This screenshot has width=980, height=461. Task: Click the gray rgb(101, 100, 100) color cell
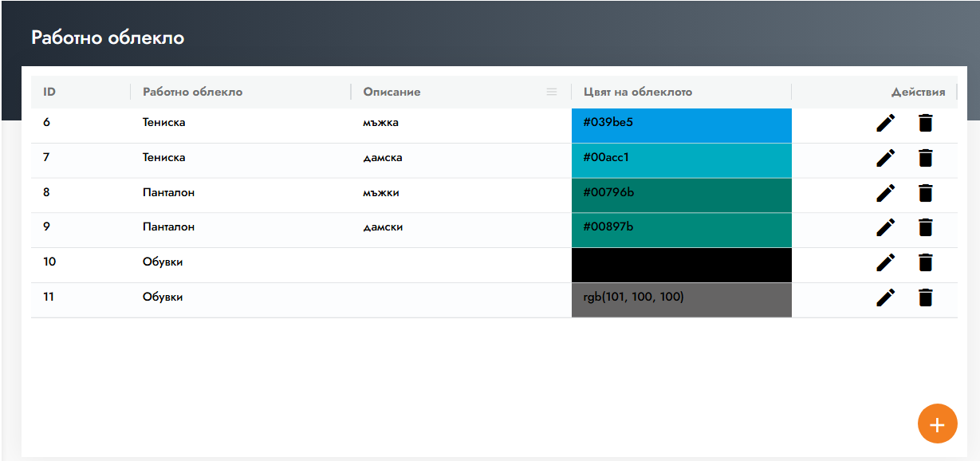[681, 300]
